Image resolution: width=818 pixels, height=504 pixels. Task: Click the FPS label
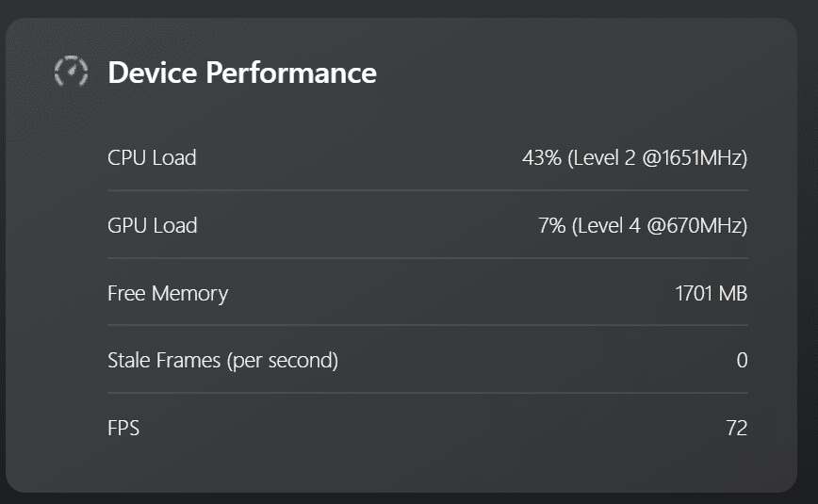point(123,429)
